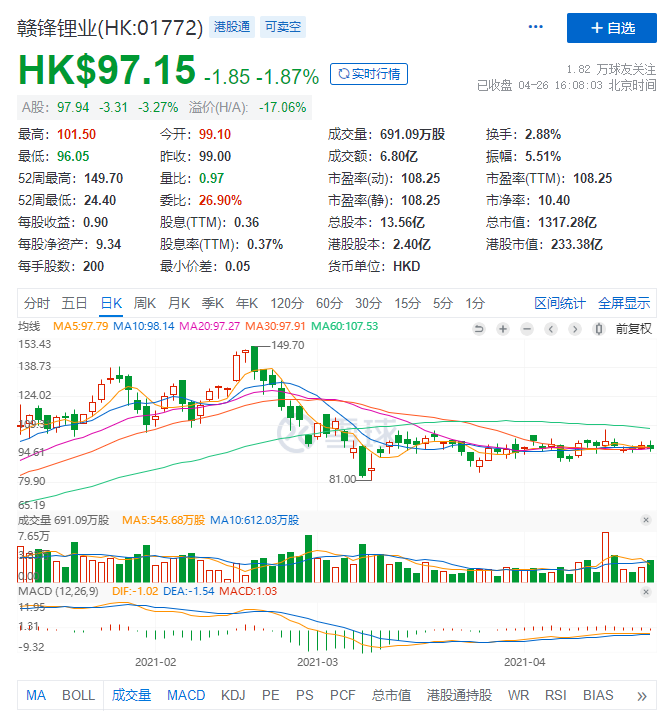The width and height of the screenshot is (667, 717).
Task: Click the MA60:107.53 legend label
Action: tap(345, 326)
